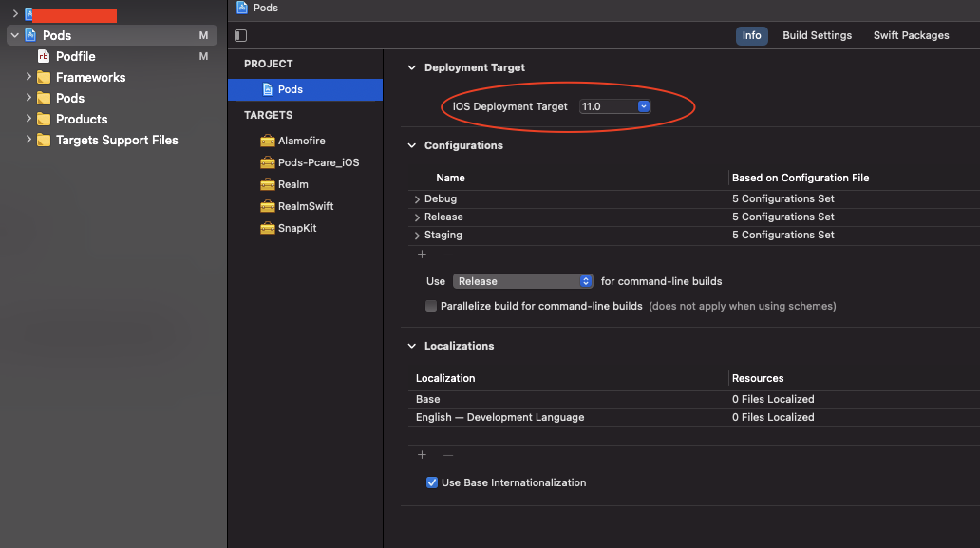Uncheck Use Base Internationalization
This screenshot has width=980, height=548.
tap(432, 482)
